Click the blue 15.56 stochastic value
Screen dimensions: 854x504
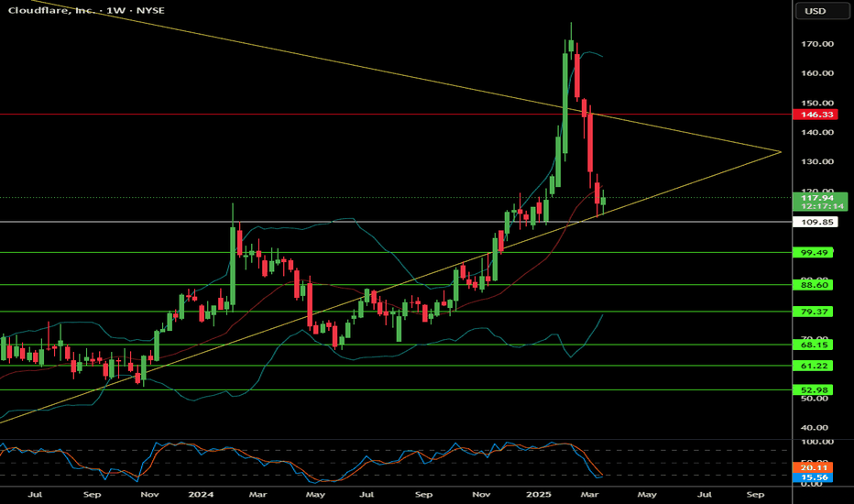click(x=814, y=477)
